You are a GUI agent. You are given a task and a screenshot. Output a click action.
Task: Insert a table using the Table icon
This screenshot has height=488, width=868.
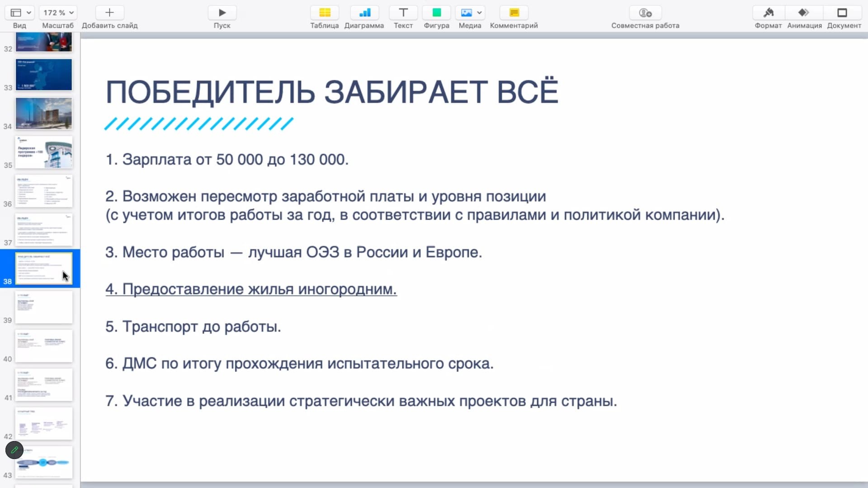tap(325, 13)
